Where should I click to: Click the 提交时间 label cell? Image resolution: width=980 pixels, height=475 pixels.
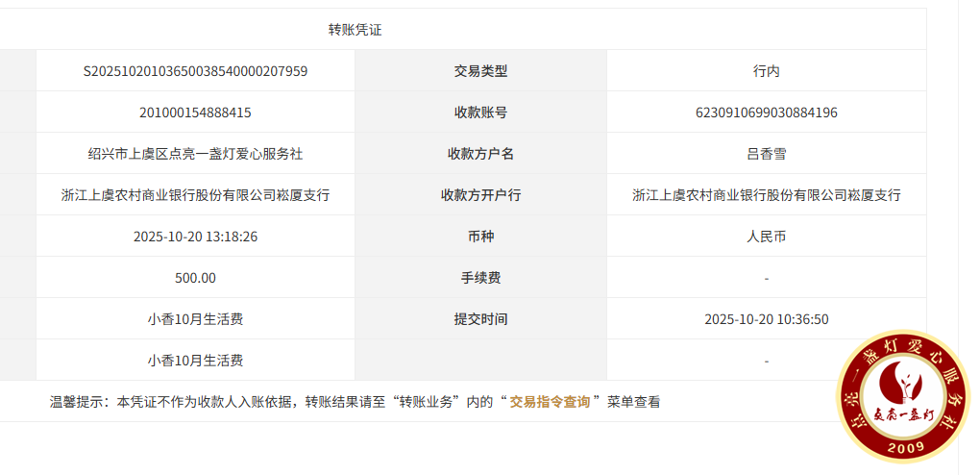click(480, 319)
